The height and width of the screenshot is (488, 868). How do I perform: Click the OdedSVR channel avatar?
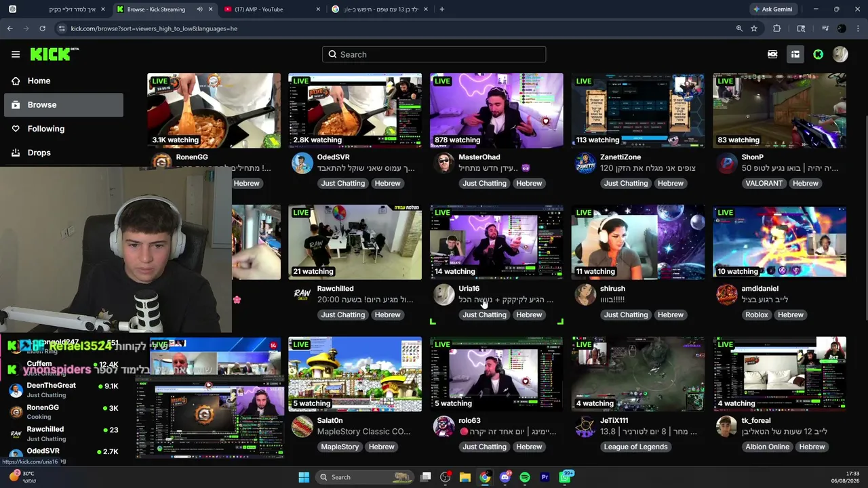302,163
